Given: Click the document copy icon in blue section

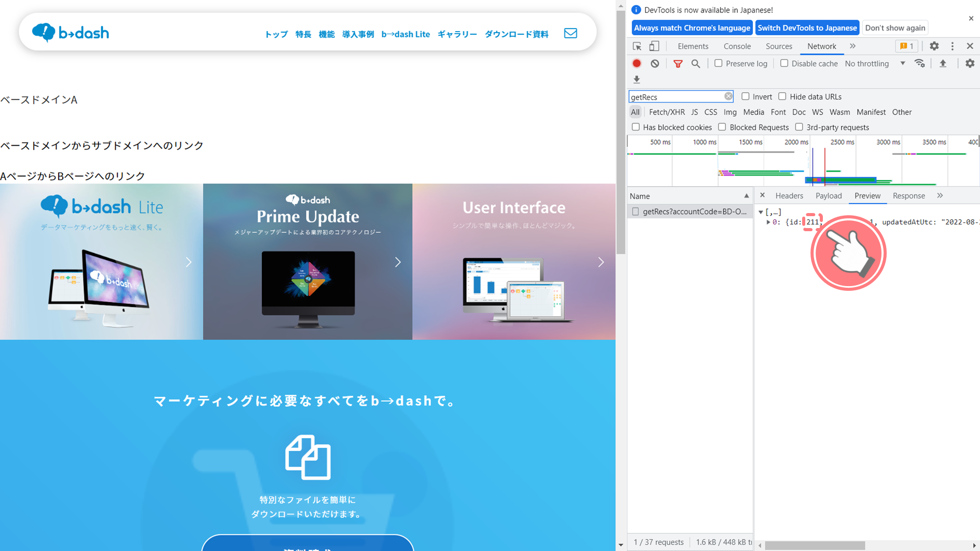Looking at the screenshot, I should pyautogui.click(x=307, y=457).
